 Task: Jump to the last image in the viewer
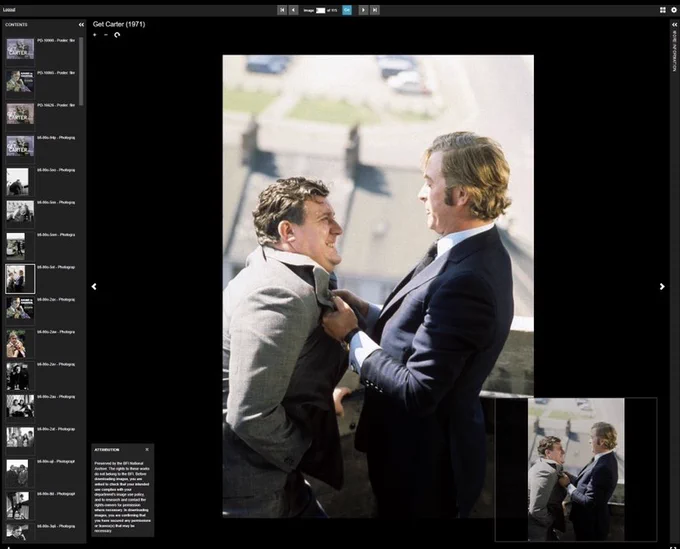tap(375, 10)
